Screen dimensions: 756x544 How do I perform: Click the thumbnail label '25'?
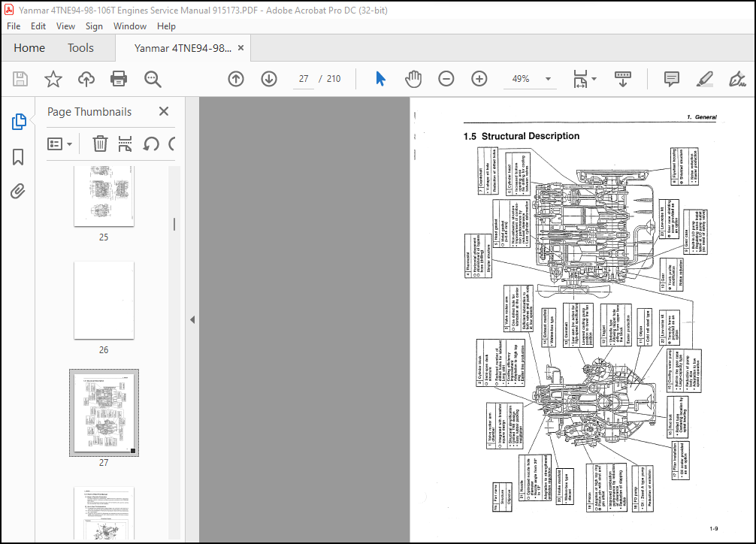click(104, 237)
